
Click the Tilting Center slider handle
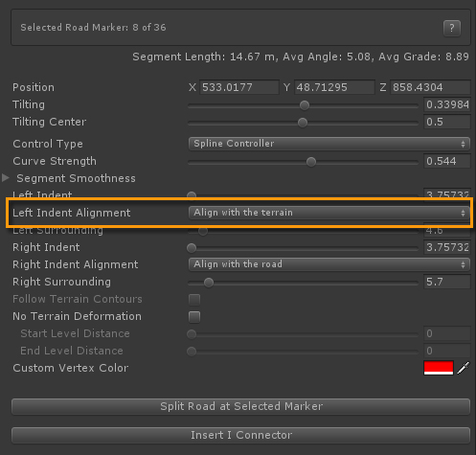pos(303,123)
